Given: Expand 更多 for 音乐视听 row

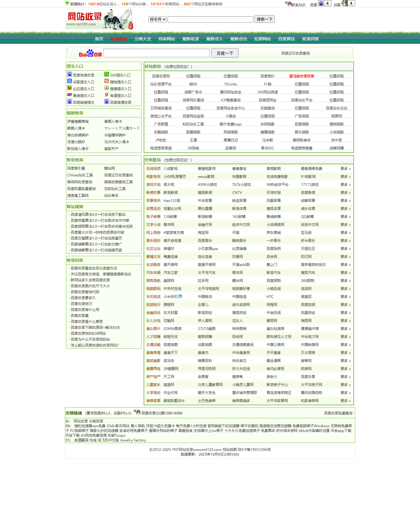Looking at the screenshot, I should pyautogui.click(x=345, y=240).
